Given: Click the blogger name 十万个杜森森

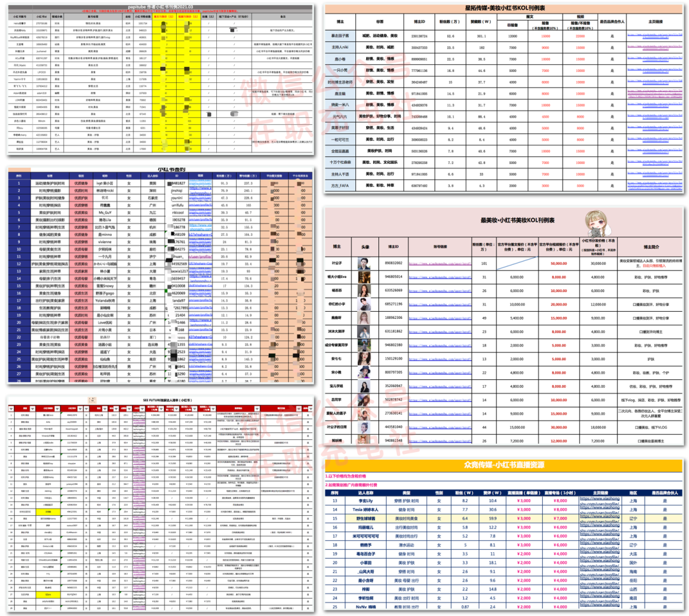Looking at the screenshot, I should [x=340, y=163].
